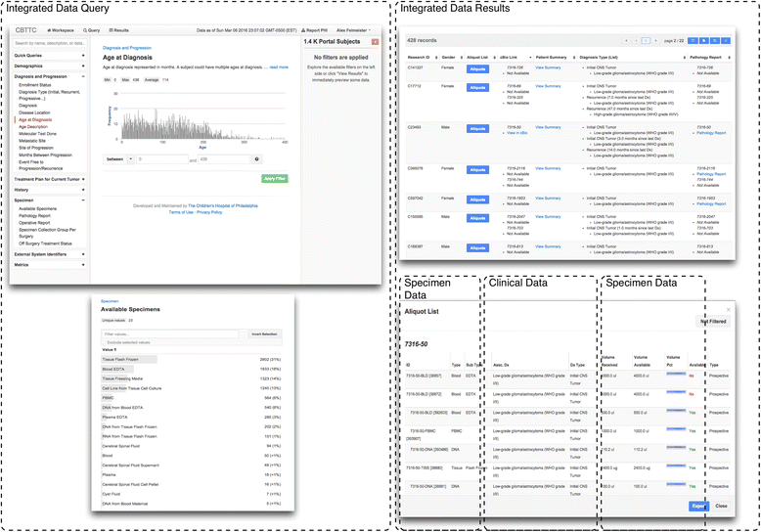Select Site of Progression in the sidebar

(x=36, y=148)
